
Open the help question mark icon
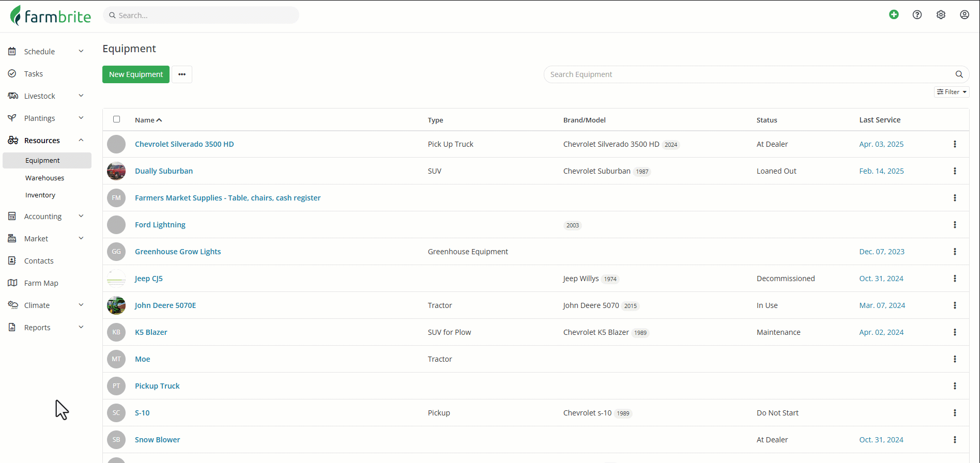coord(917,14)
